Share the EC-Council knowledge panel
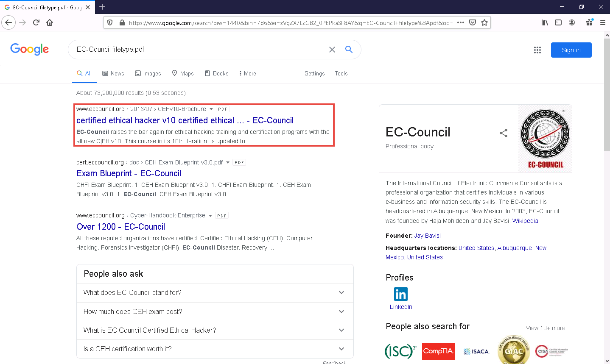This screenshot has width=610, height=364. click(504, 133)
